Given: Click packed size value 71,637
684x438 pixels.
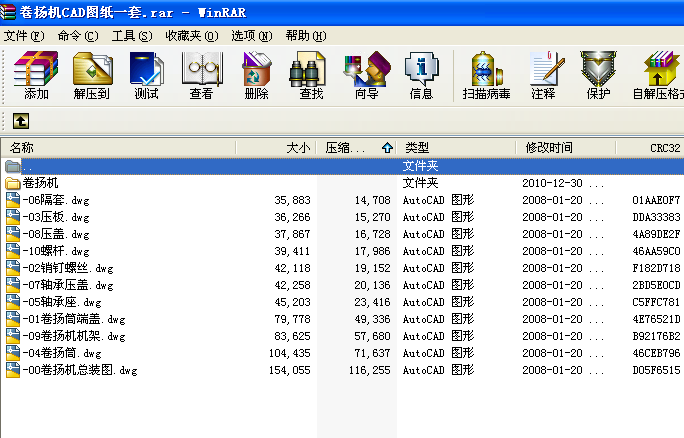Looking at the screenshot, I should tap(372, 353).
